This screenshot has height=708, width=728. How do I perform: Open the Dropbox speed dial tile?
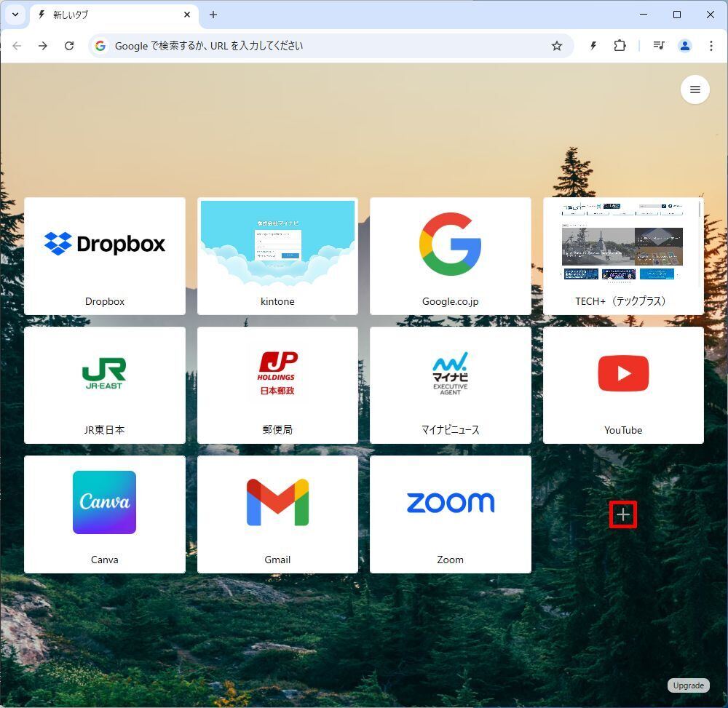(x=104, y=256)
